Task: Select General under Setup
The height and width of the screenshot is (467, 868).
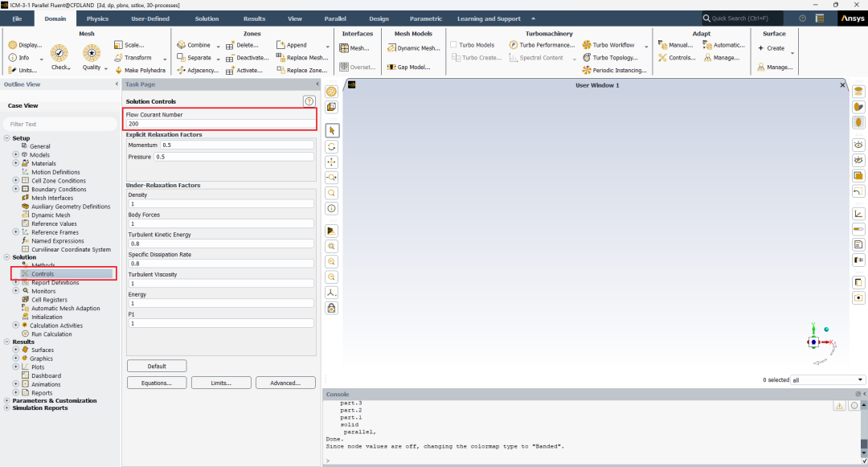Action: point(40,146)
